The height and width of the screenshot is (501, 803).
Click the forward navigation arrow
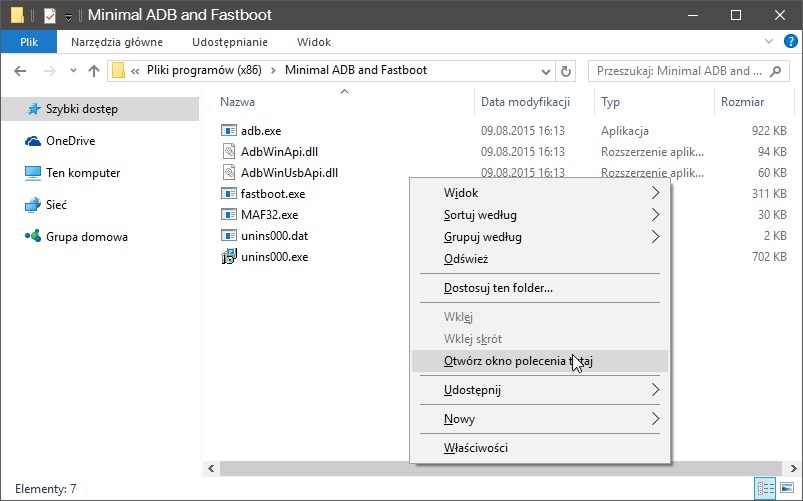click(x=50, y=71)
